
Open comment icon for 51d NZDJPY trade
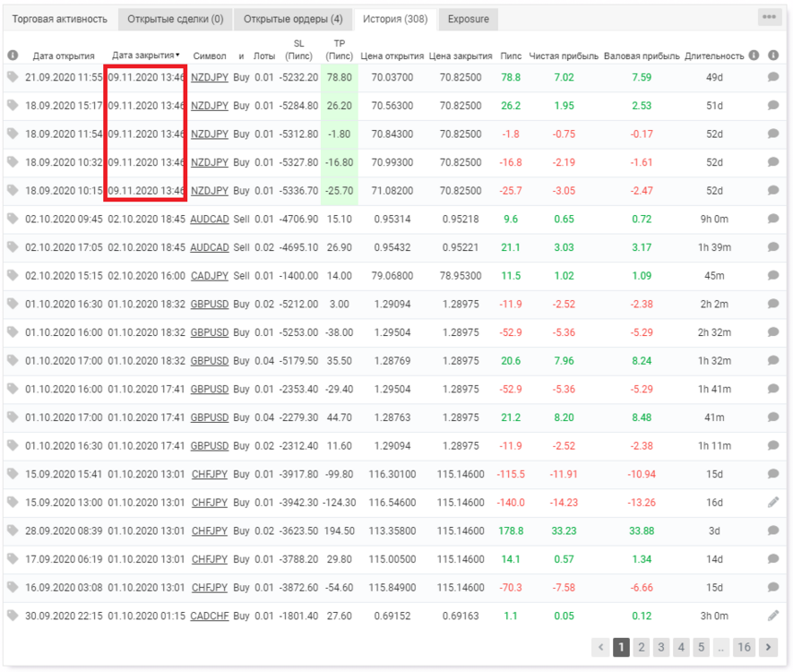point(773,105)
